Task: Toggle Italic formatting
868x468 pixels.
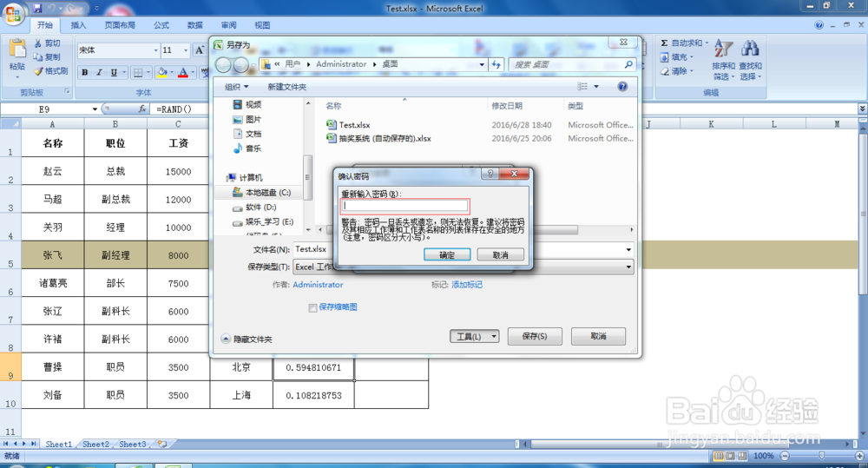Action: coord(99,72)
